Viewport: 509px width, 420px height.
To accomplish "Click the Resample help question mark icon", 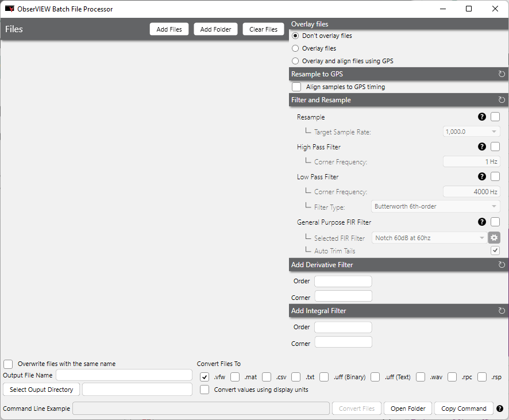I will 482,117.
